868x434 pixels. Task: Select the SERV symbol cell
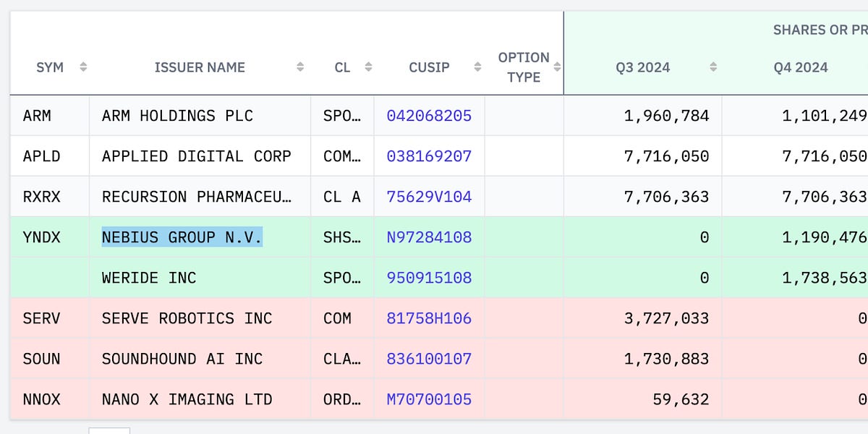50,318
